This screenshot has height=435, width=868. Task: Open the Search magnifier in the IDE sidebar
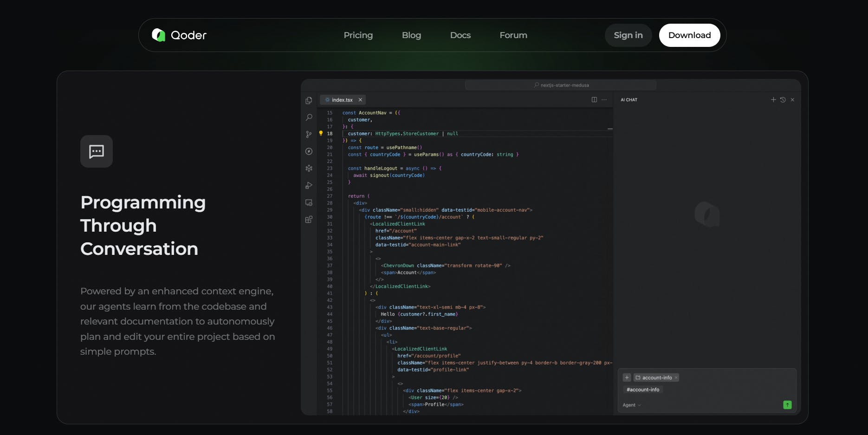pos(309,117)
